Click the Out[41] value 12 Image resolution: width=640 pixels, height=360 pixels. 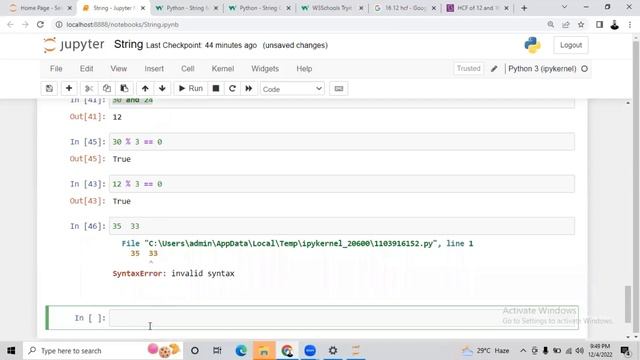point(117,117)
